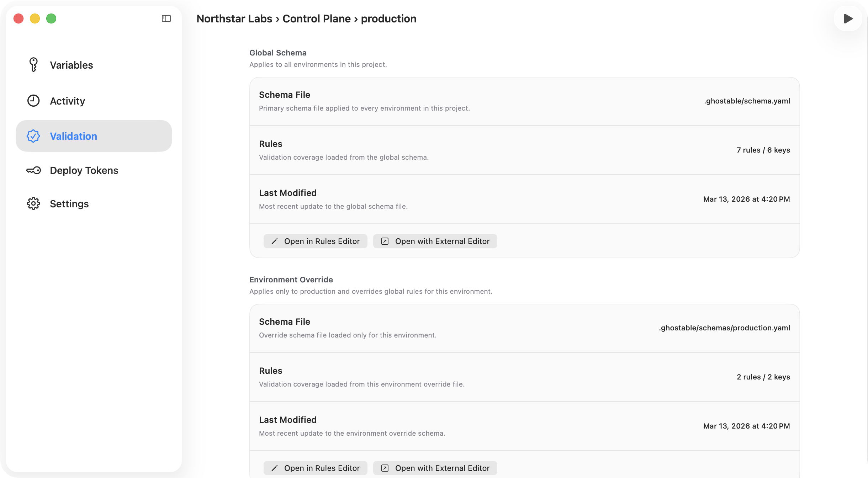The height and width of the screenshot is (478, 868).
Task: Open Activity using the clock icon
Action: 33,101
